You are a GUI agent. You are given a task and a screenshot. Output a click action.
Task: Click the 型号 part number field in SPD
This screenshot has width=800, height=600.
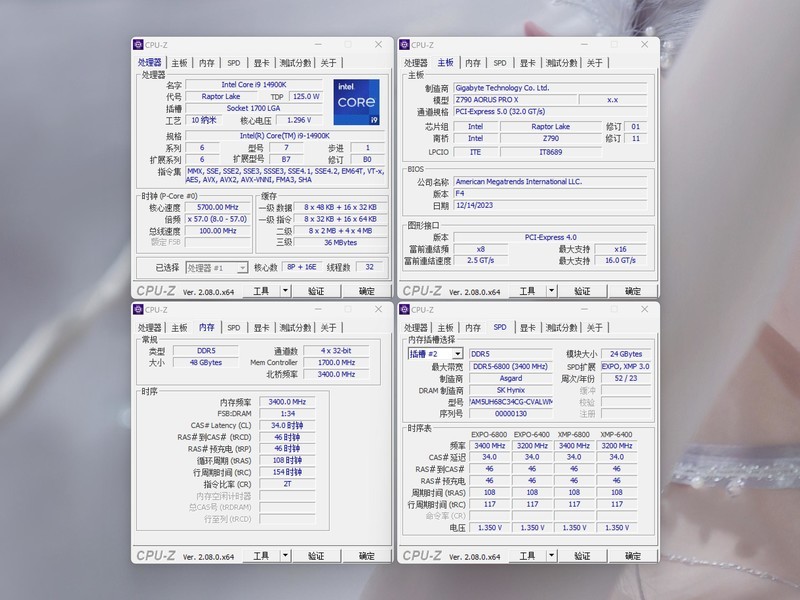tap(510, 401)
